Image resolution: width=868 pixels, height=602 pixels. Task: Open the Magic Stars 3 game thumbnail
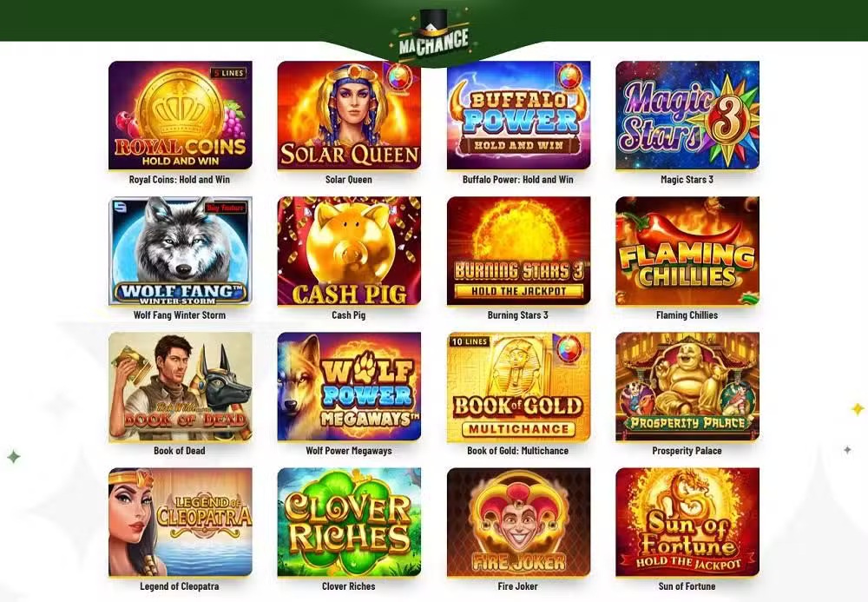click(687, 116)
